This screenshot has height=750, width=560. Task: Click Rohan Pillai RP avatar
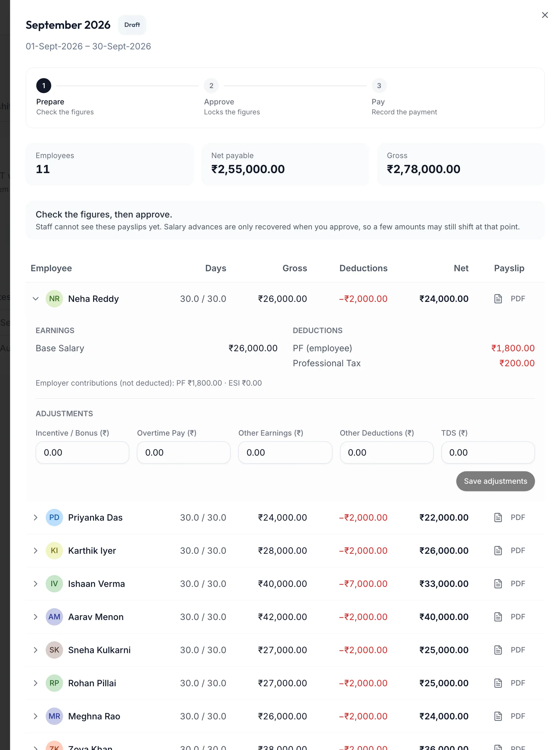pos(54,683)
